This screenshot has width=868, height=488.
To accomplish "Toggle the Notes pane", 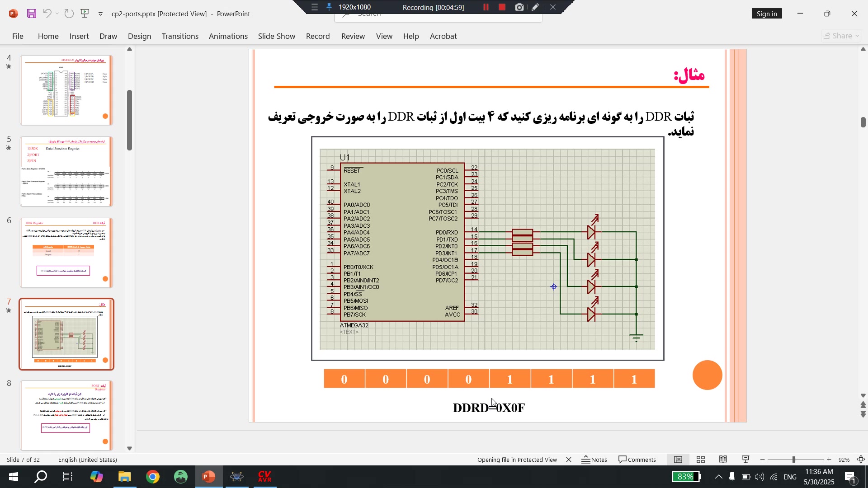I will (x=594, y=460).
